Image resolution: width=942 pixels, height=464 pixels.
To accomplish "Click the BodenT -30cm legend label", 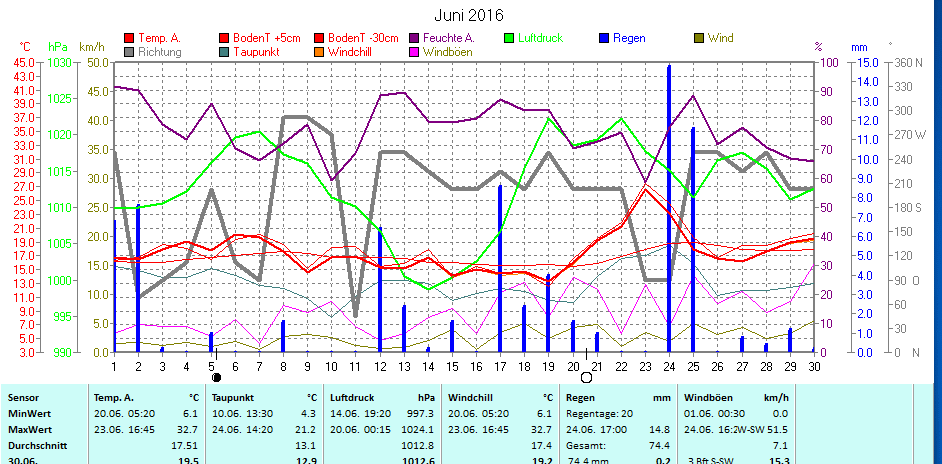I will (363, 39).
